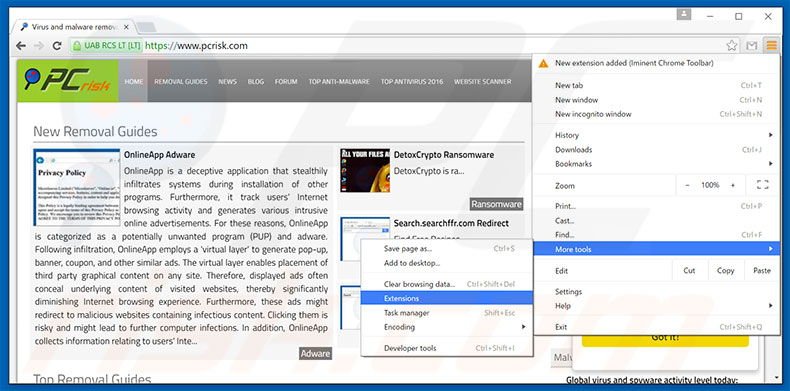
Task: Decrease zoom with minus button
Action: click(687, 185)
